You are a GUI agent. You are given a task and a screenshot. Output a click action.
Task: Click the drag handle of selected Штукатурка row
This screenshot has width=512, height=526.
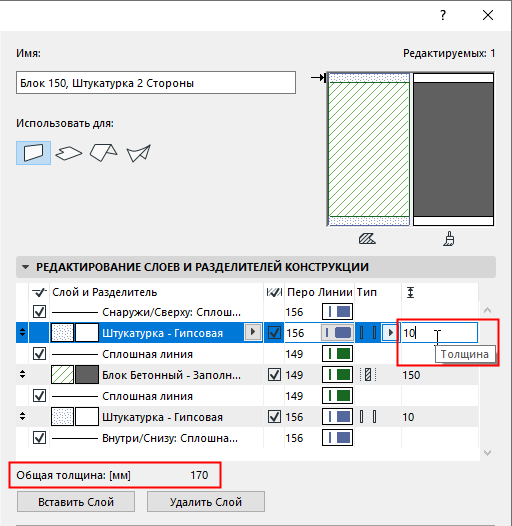click(x=22, y=332)
